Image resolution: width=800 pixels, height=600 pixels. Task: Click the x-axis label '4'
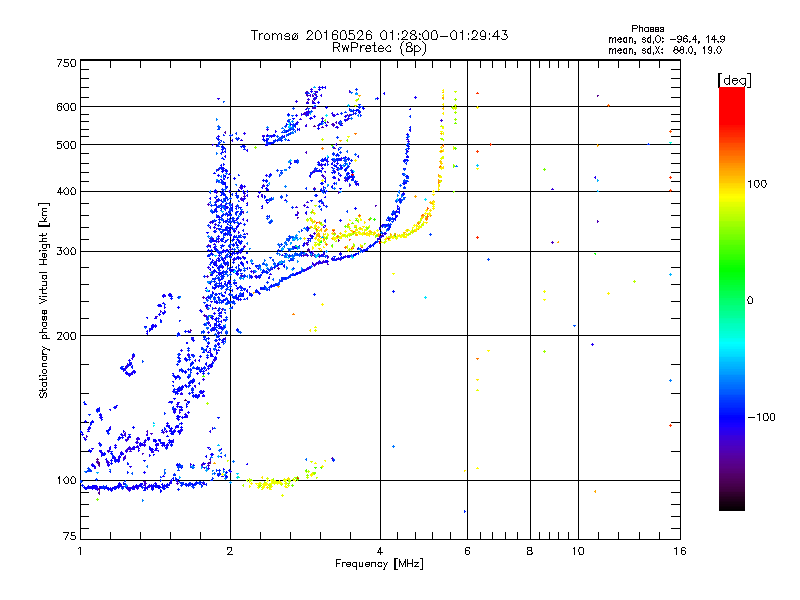pyautogui.click(x=380, y=551)
